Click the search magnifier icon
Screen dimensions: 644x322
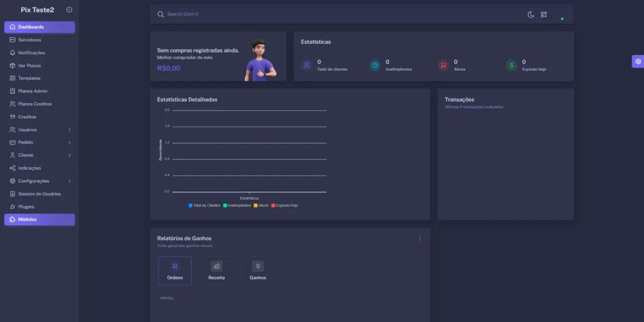tap(161, 14)
